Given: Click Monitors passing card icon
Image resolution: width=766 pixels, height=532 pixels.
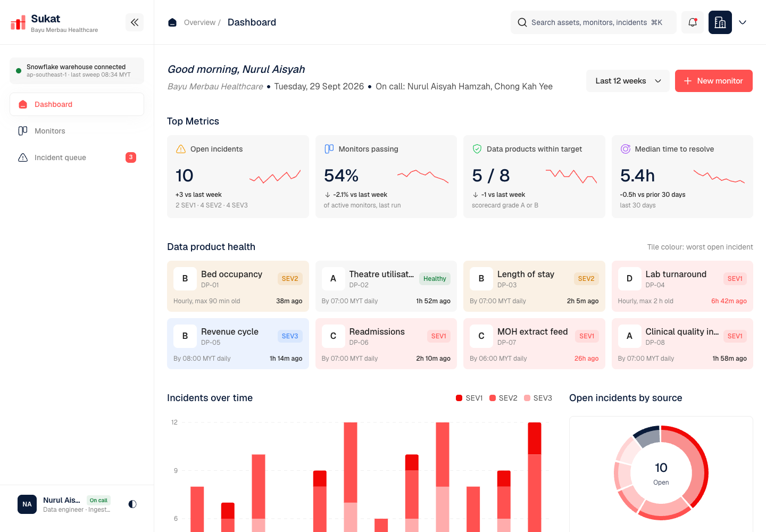Looking at the screenshot, I should tap(329, 149).
